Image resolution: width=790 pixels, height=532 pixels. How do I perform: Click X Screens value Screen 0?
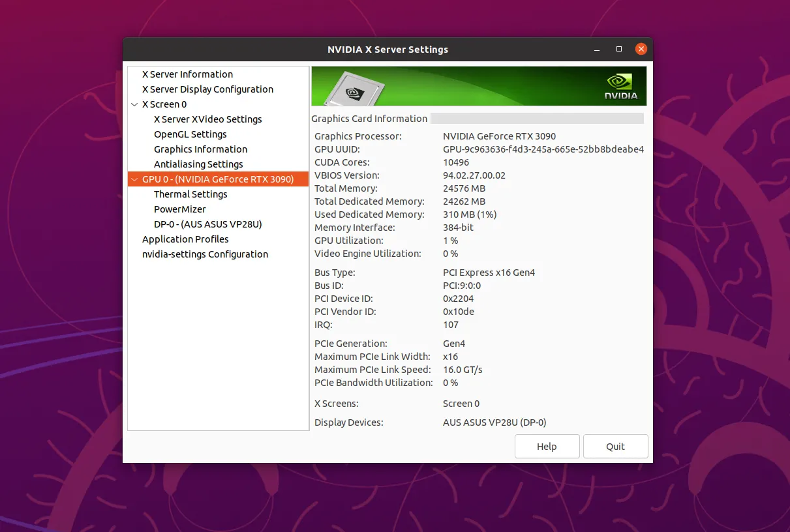tap(461, 404)
